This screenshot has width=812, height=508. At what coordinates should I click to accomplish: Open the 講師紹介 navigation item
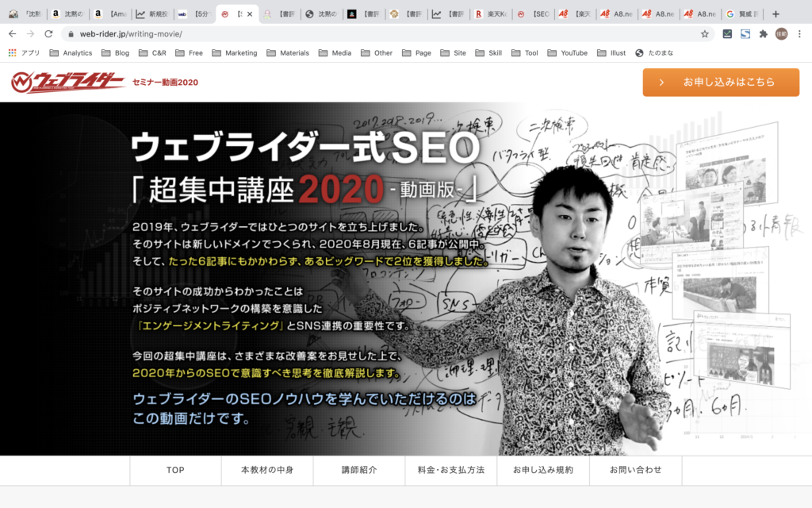(359, 470)
